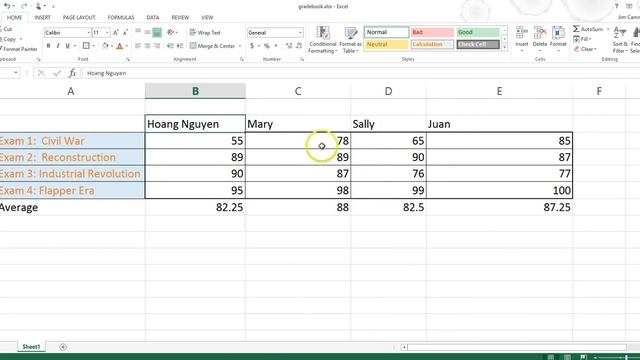
Task: Enable top vertical alignment
Action: [x=138, y=32]
